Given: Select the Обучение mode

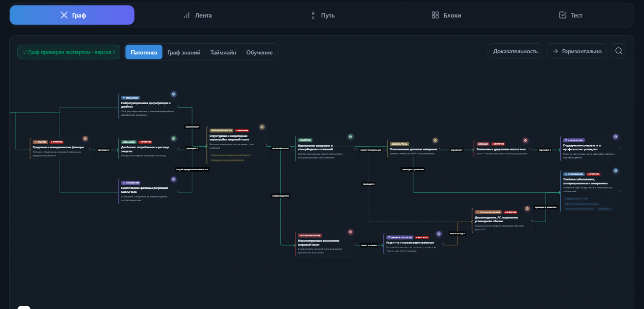Looking at the screenshot, I should (x=259, y=52).
